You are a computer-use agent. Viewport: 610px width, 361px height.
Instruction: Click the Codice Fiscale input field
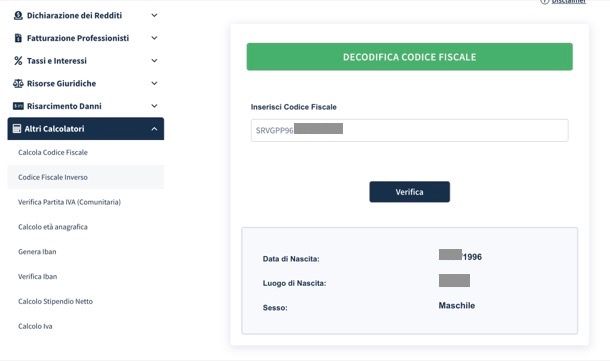[410, 130]
